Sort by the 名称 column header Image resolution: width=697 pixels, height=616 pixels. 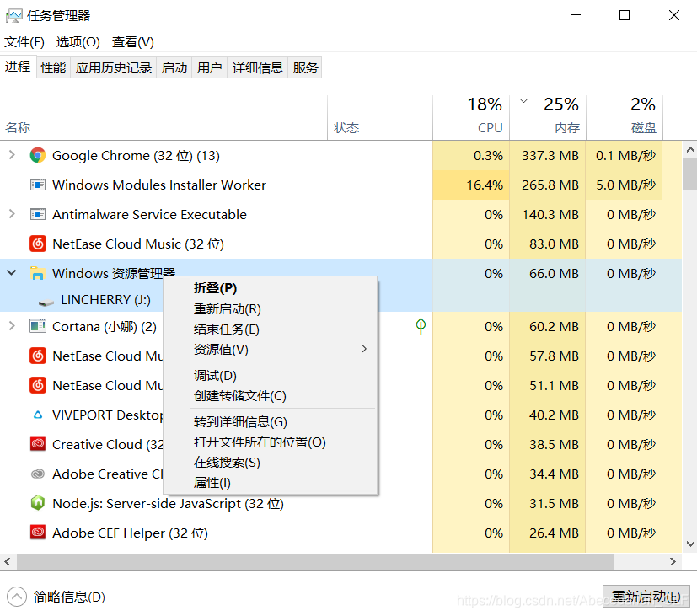[164, 118]
